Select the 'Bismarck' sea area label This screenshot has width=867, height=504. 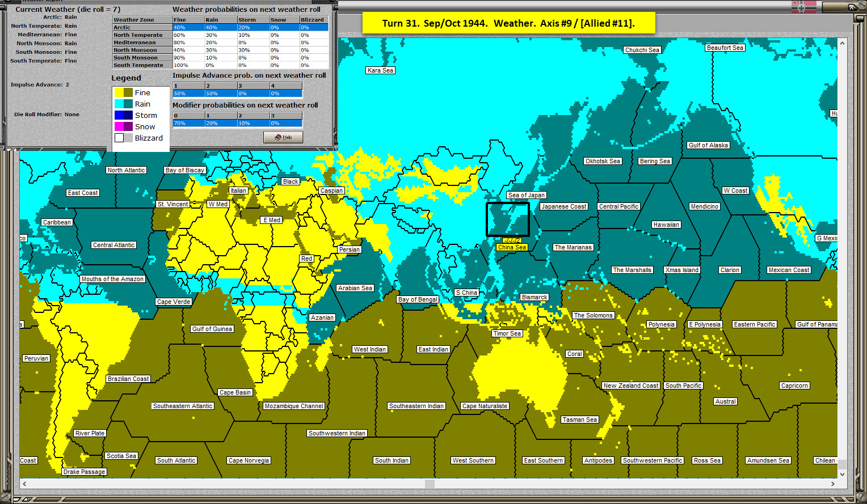tap(534, 297)
